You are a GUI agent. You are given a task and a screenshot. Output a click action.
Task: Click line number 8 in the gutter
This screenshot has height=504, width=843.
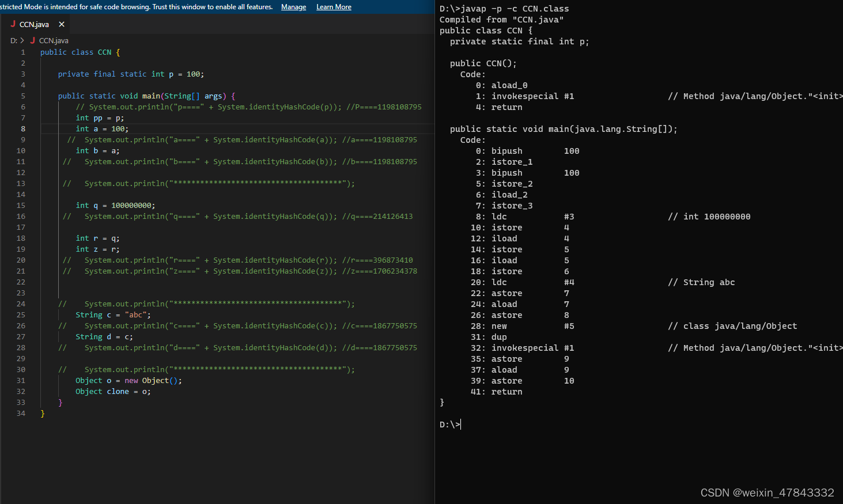point(23,129)
